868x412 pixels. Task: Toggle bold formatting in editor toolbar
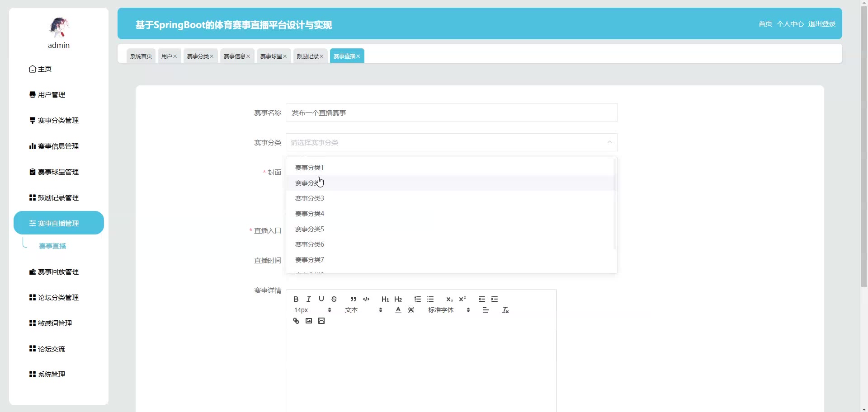(296, 299)
